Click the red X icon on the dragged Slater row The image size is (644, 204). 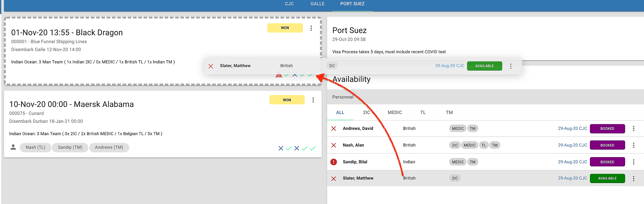(x=211, y=66)
